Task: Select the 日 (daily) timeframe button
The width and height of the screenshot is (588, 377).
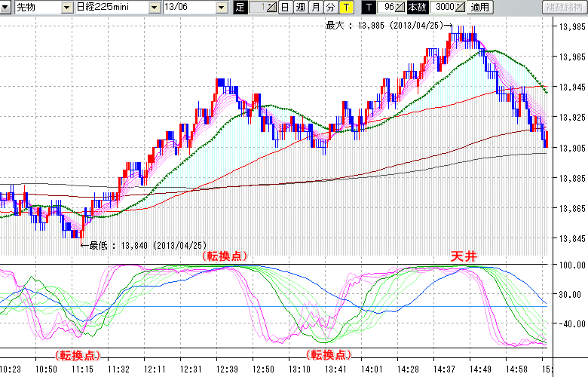Action: [284, 8]
